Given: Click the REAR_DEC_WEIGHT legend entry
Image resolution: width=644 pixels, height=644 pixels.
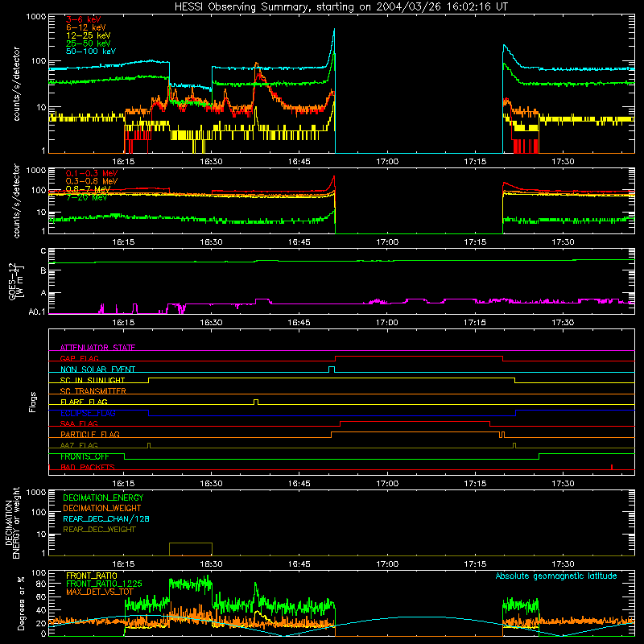Looking at the screenshot, I should (99, 530).
